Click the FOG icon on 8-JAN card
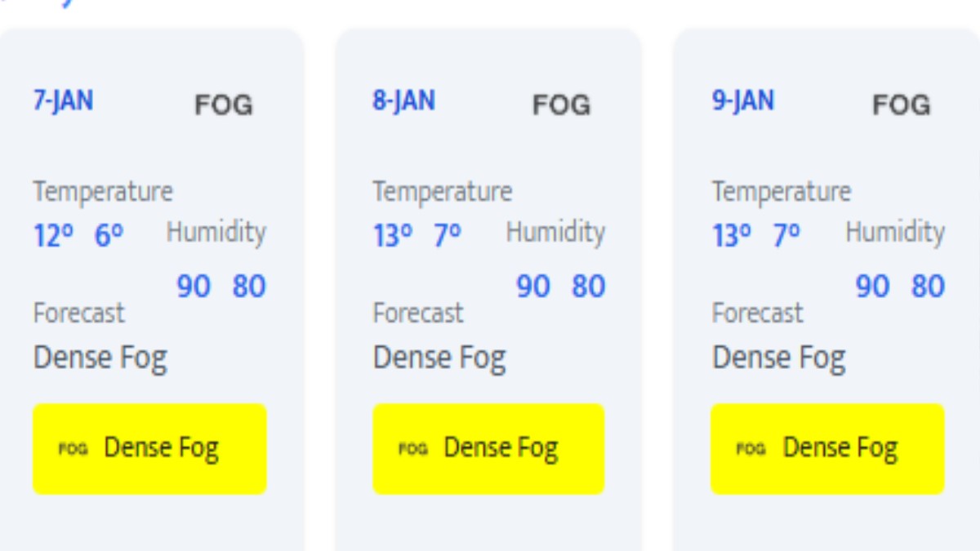The height and width of the screenshot is (551, 980). click(561, 105)
